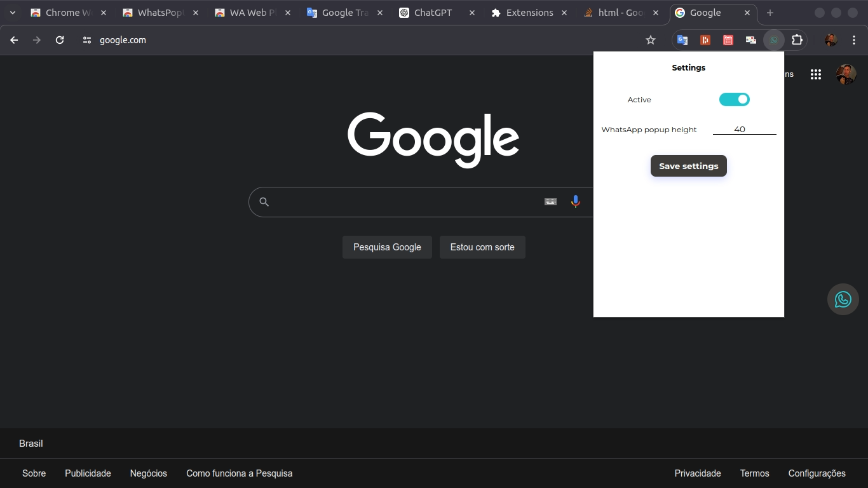
Task: Open Como funciona a Pesquisa link
Action: (239, 473)
